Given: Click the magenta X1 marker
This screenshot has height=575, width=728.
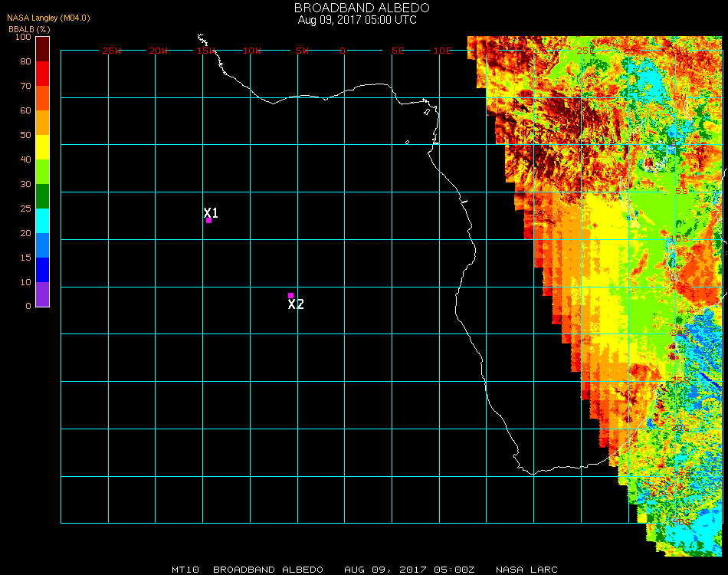Looking at the screenshot, I should (x=208, y=220).
